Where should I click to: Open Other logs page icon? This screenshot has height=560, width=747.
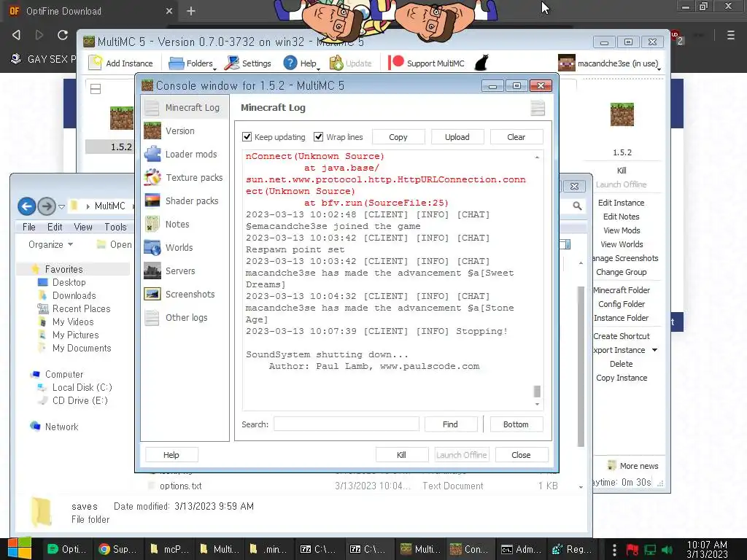(x=152, y=317)
